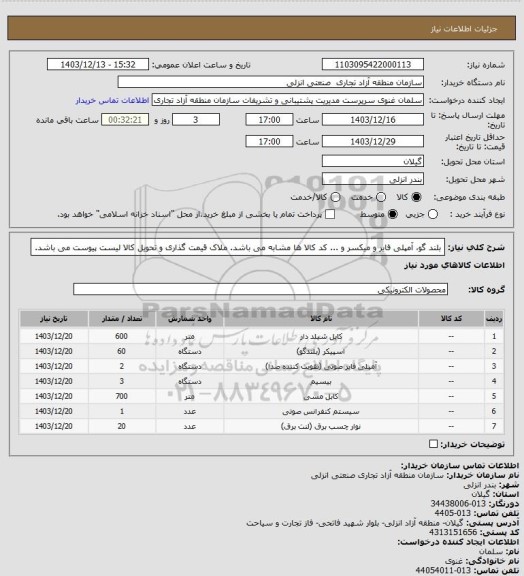The height and width of the screenshot is (576, 524).
Task: Click the واحد شمارش column header
Action: [x=190, y=318]
